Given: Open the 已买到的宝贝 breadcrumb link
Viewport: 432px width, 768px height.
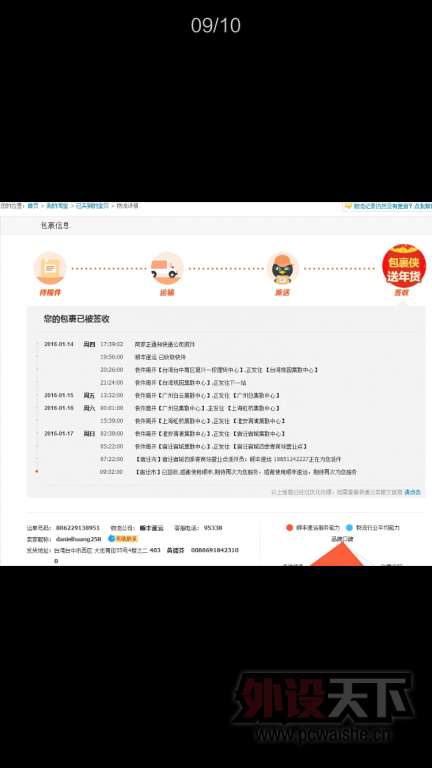Looking at the screenshot, I should pyautogui.click(x=93, y=206).
